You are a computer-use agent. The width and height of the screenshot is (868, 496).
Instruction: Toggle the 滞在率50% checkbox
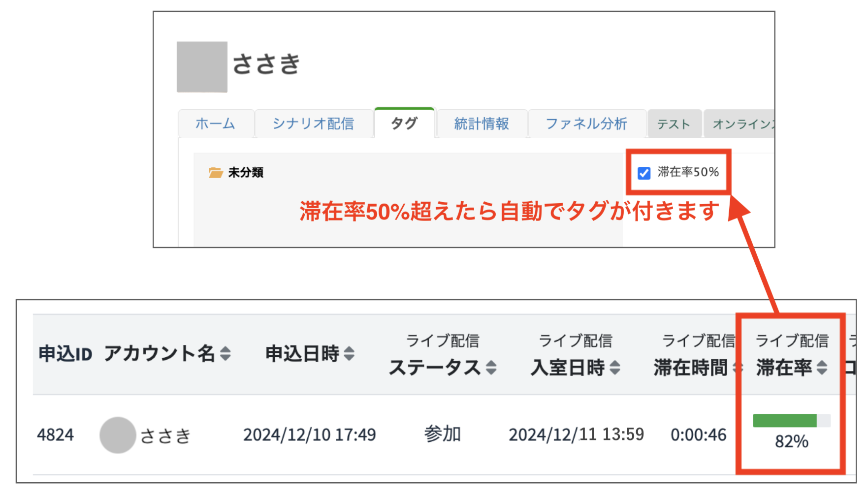click(643, 172)
